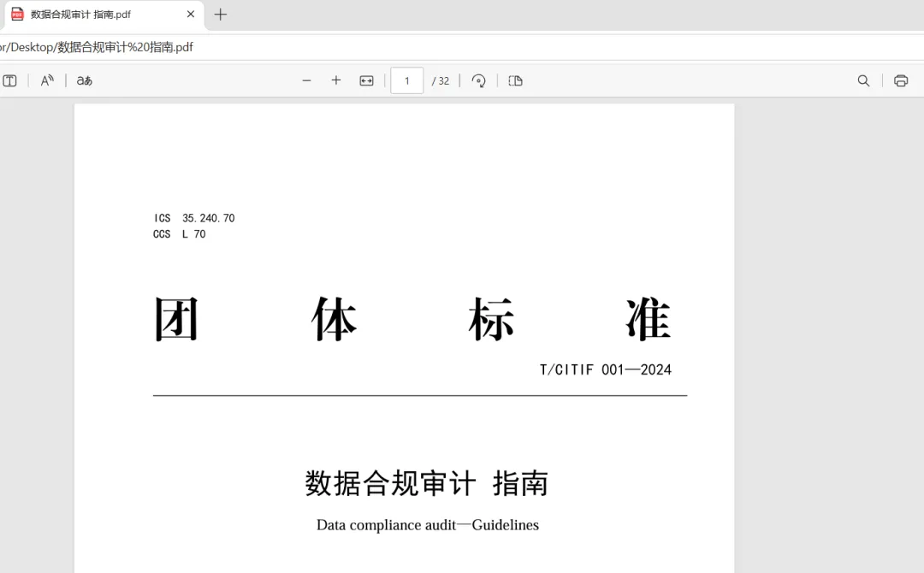Click the large character 团
The image size is (924, 573).
point(176,319)
